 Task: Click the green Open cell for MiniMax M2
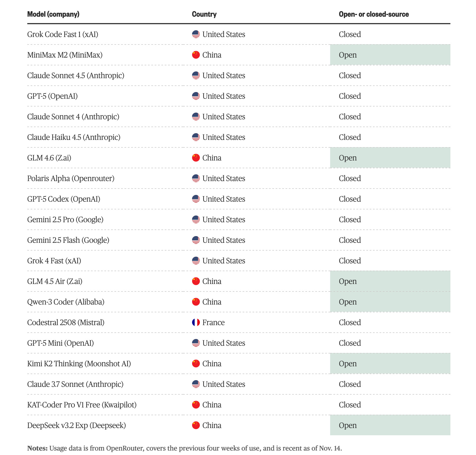390,55
